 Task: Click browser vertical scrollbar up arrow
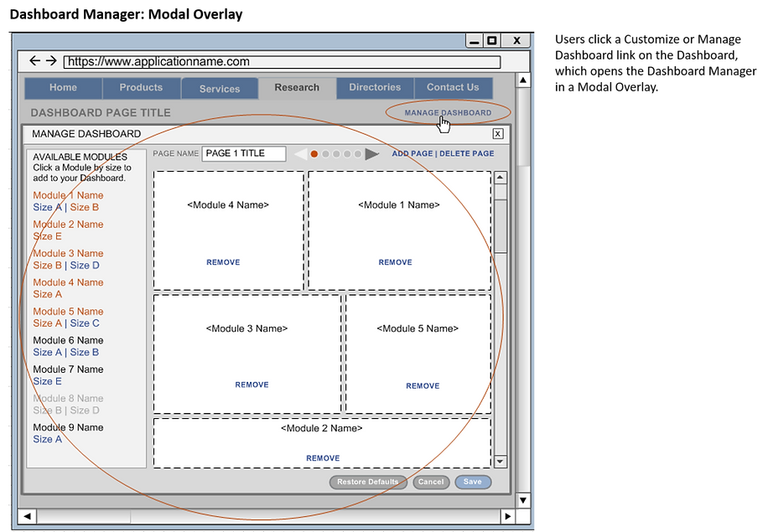pyautogui.click(x=523, y=80)
